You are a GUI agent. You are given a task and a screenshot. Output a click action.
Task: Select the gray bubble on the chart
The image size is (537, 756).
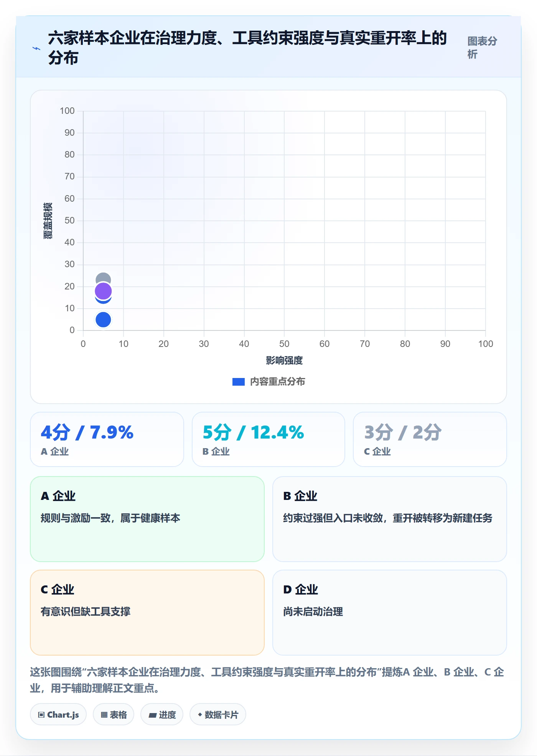point(103,278)
